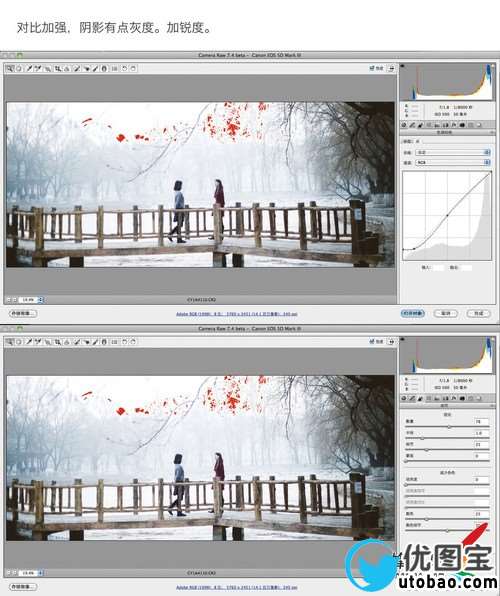Click the noise reduction Color slider handle
The width and height of the screenshot is (500, 596).
tap(426, 519)
